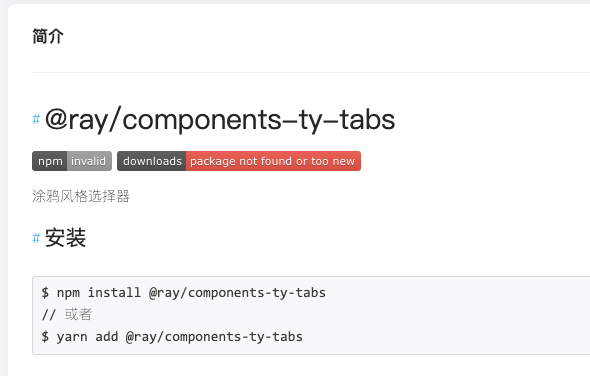This screenshot has width=590, height=376.
Task: Click the $ prompt before npm install
Action: point(45,292)
